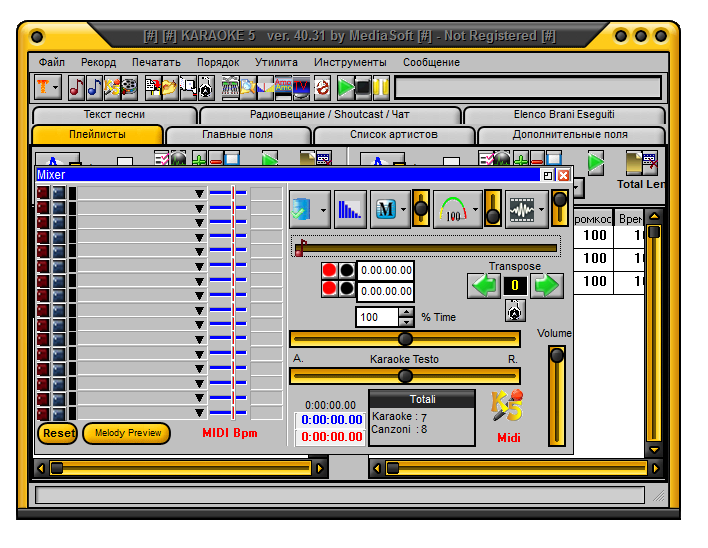Click the blue database checkmark icon in Mixer
The width and height of the screenshot is (708, 548).
(x=302, y=209)
